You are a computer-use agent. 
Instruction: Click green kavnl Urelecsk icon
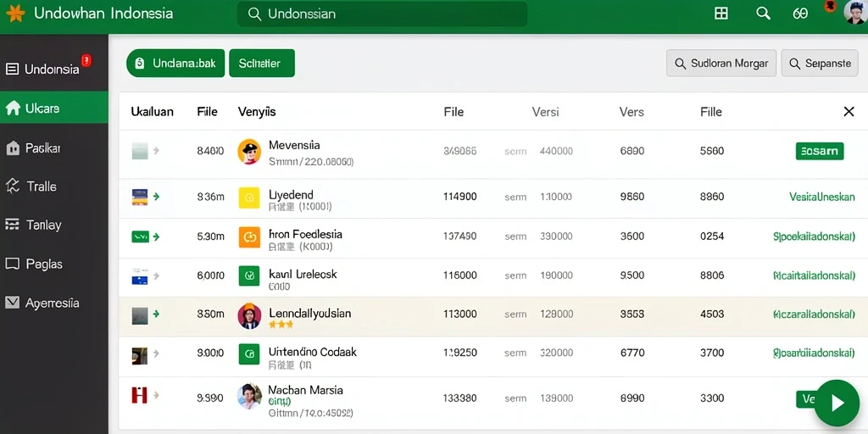coord(249,275)
